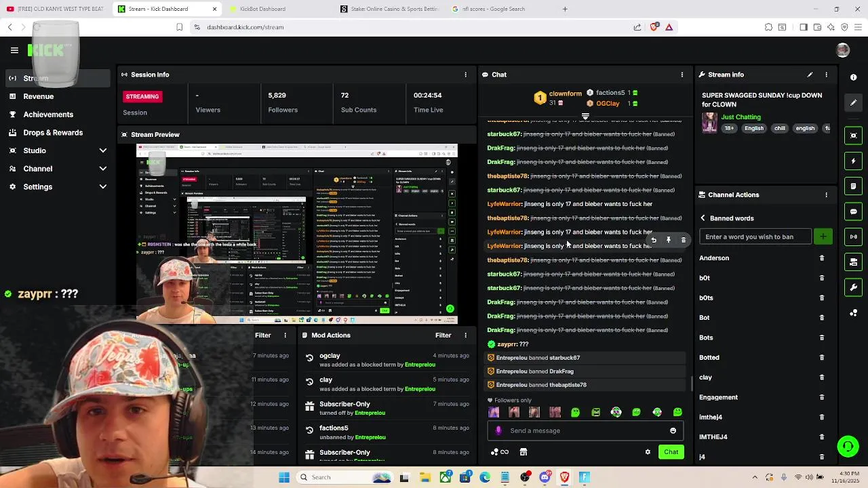Remove banned word Botted with trash icon
Screen dimensions: 868x488
pyautogui.click(x=822, y=357)
